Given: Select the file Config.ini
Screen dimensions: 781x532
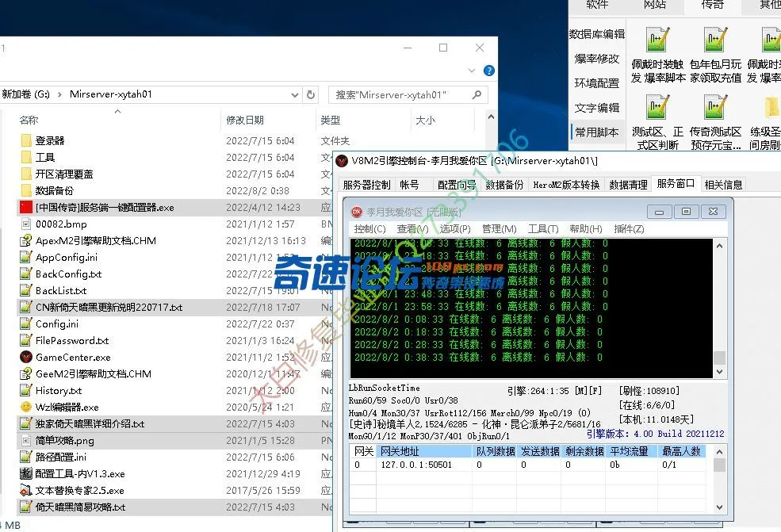Looking at the screenshot, I should point(57,323).
